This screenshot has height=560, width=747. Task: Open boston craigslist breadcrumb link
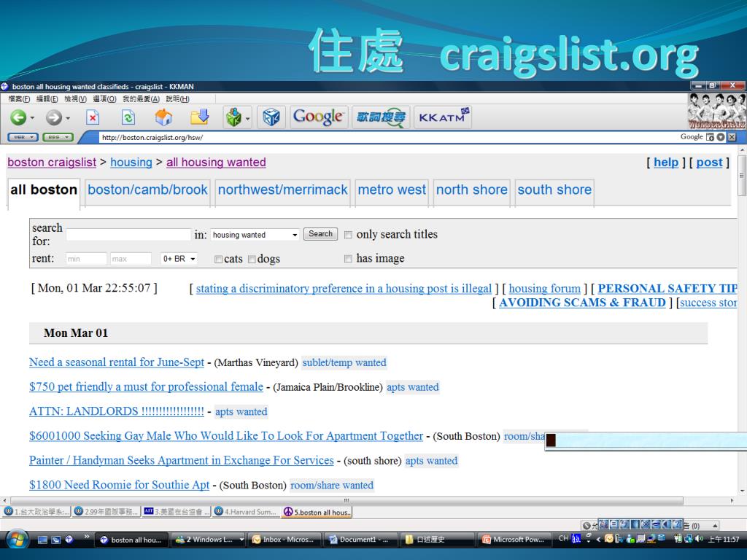52,163
